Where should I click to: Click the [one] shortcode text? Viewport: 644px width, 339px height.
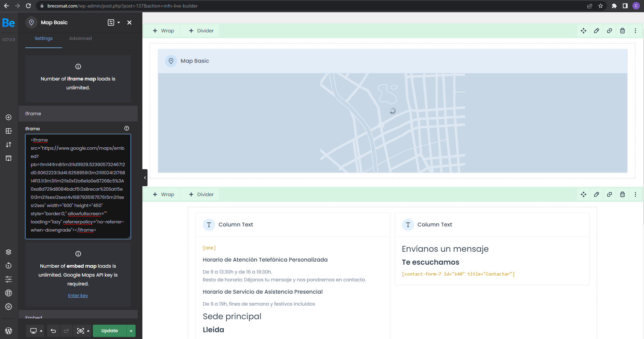click(x=209, y=248)
